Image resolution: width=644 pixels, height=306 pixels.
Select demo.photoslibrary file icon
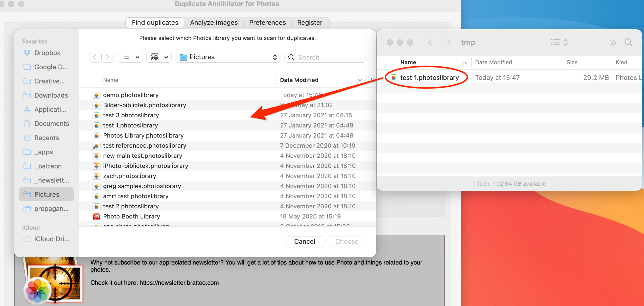coord(96,95)
